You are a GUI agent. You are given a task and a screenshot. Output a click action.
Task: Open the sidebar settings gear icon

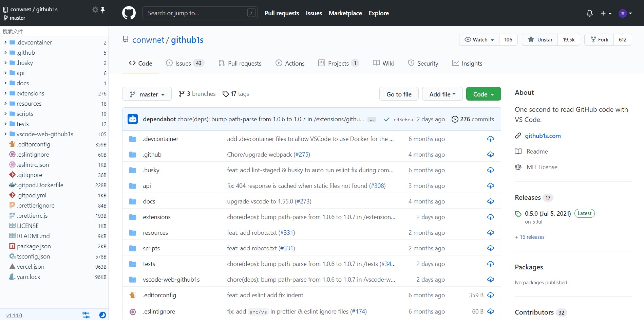95,10
